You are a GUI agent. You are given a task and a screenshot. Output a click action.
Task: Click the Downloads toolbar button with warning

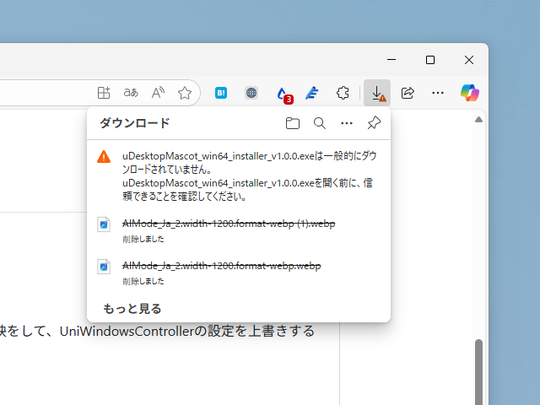coord(377,93)
